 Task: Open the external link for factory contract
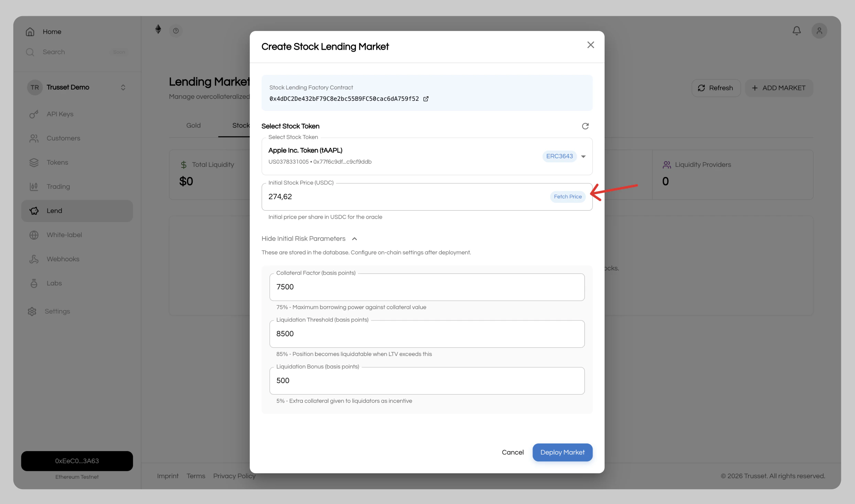point(426,99)
